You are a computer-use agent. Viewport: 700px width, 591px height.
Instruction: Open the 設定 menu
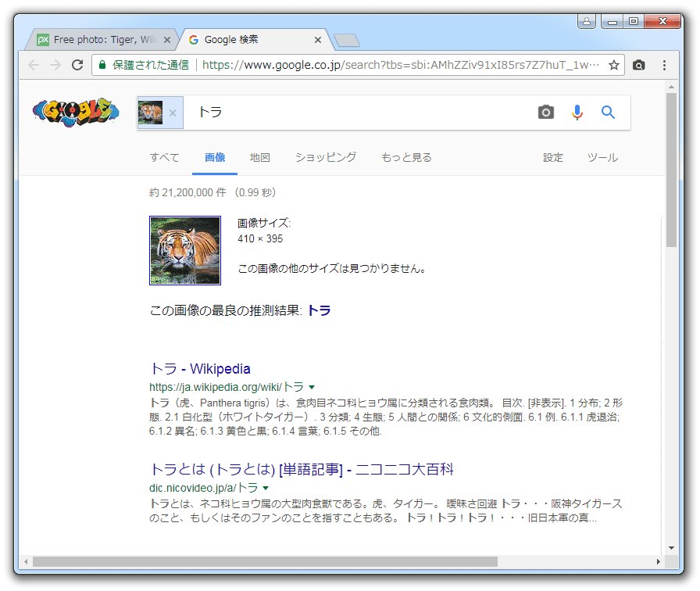pyautogui.click(x=553, y=158)
